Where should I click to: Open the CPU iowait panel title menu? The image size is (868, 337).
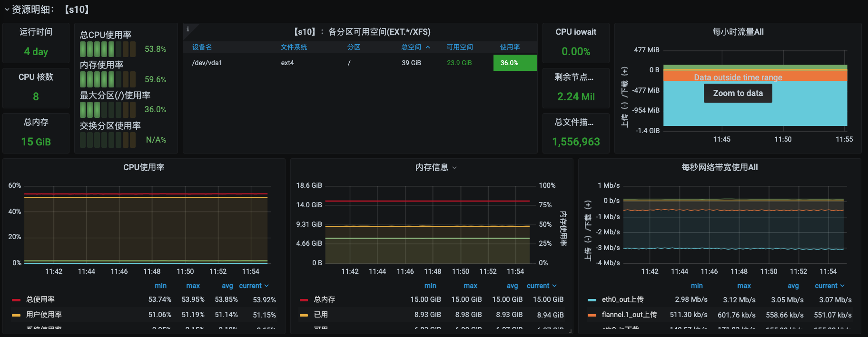pyautogui.click(x=576, y=32)
